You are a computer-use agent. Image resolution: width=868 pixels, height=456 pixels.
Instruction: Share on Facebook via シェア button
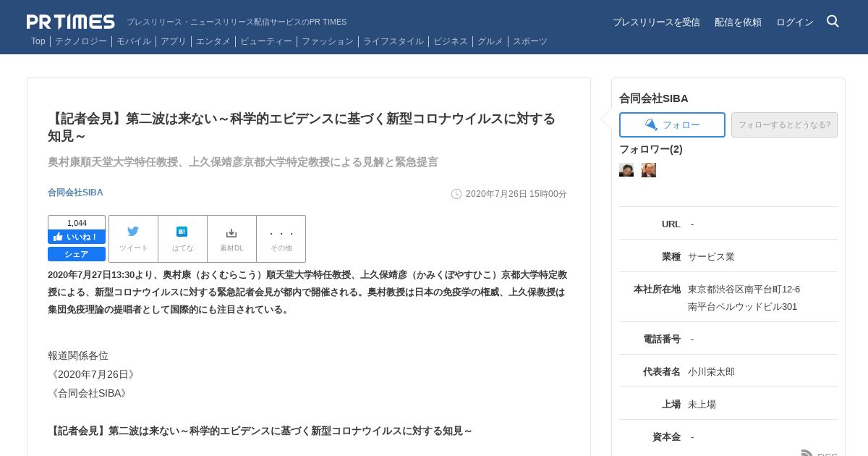point(77,254)
